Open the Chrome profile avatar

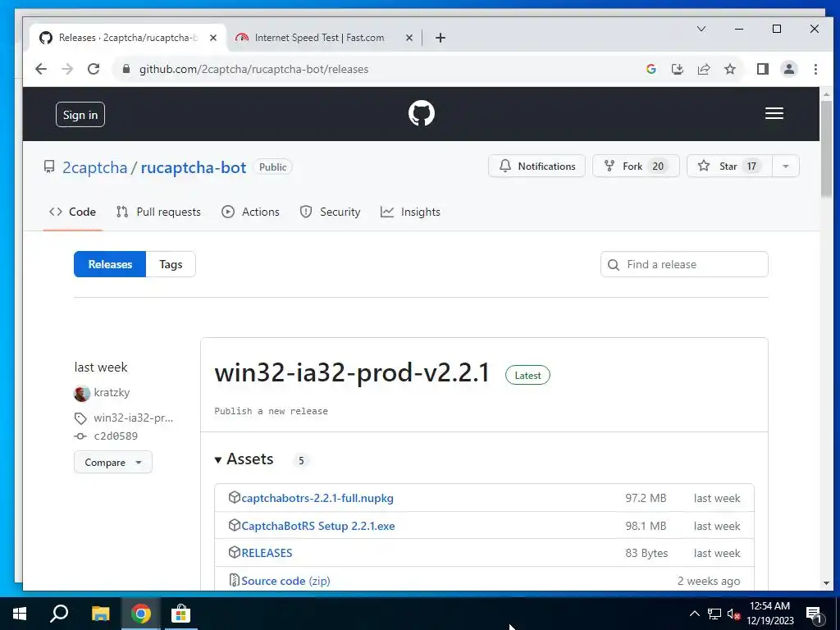pyautogui.click(x=788, y=69)
